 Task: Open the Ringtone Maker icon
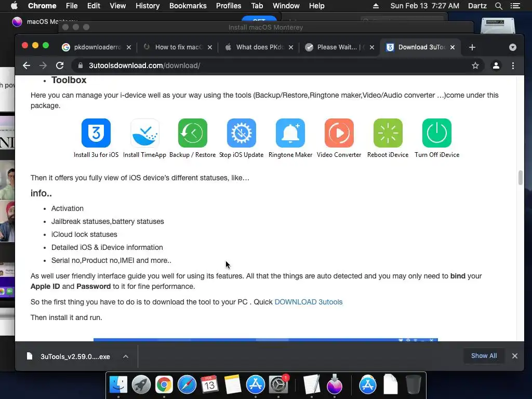pyautogui.click(x=290, y=132)
